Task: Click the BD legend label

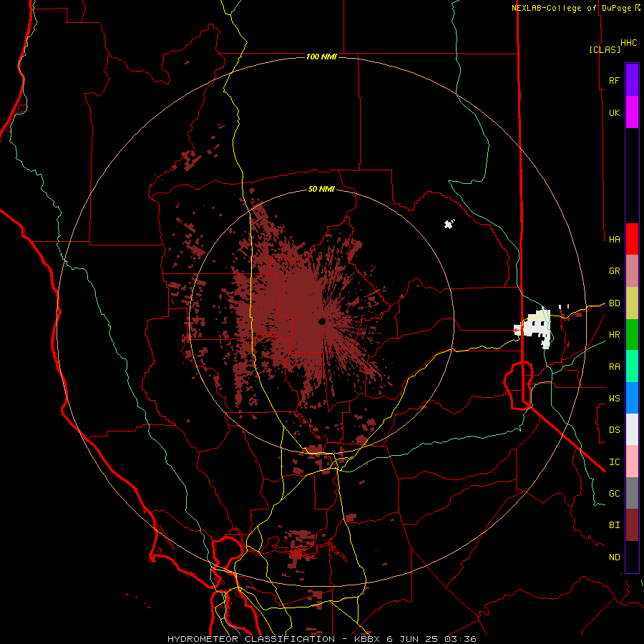Action: click(x=614, y=303)
